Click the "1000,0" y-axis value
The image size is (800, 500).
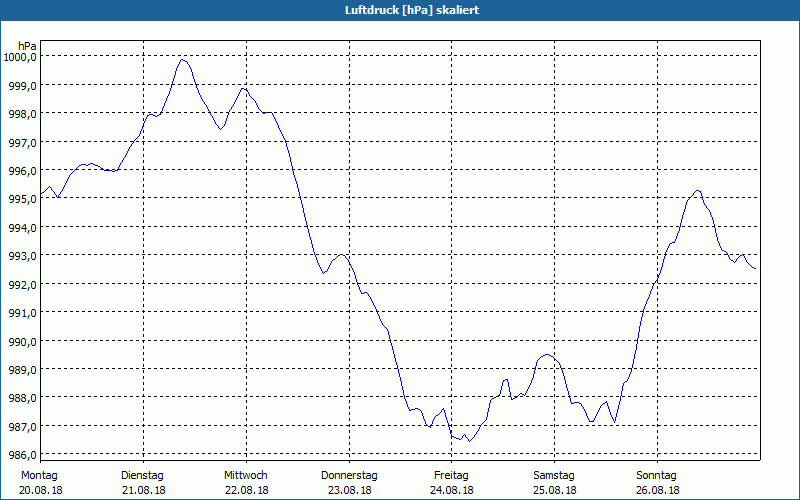click(20, 57)
